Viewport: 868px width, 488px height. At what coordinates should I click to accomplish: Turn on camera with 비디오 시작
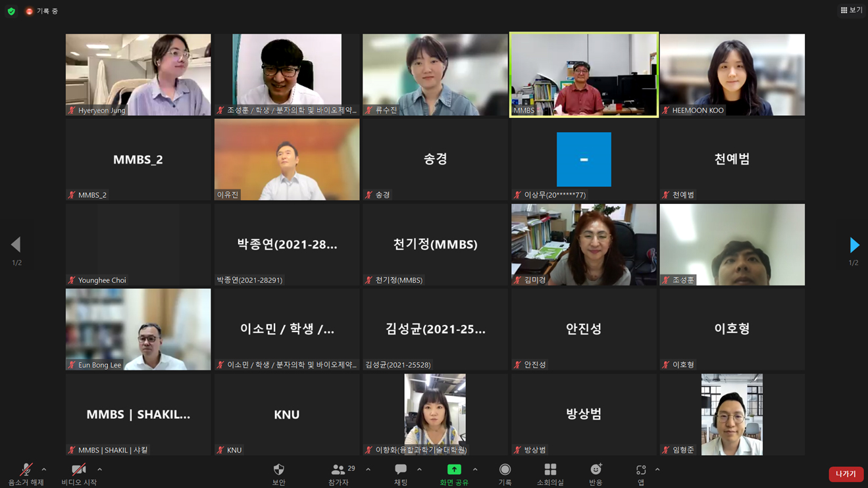(79, 474)
